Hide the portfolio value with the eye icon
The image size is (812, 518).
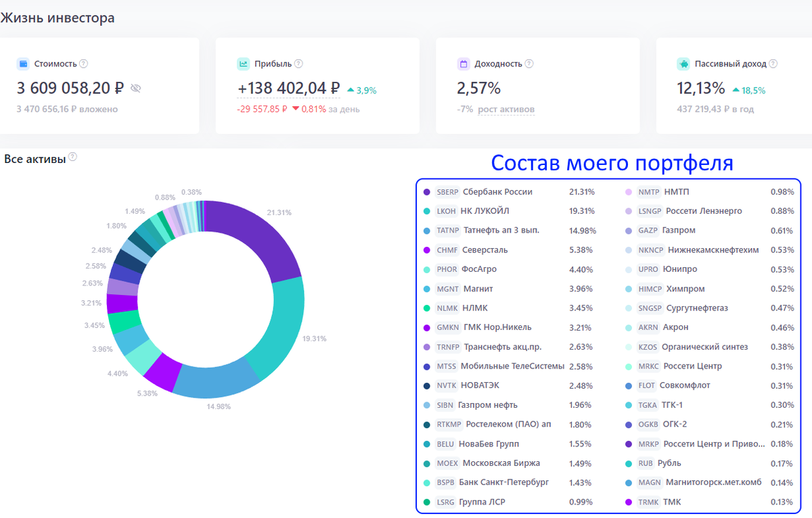(136, 88)
